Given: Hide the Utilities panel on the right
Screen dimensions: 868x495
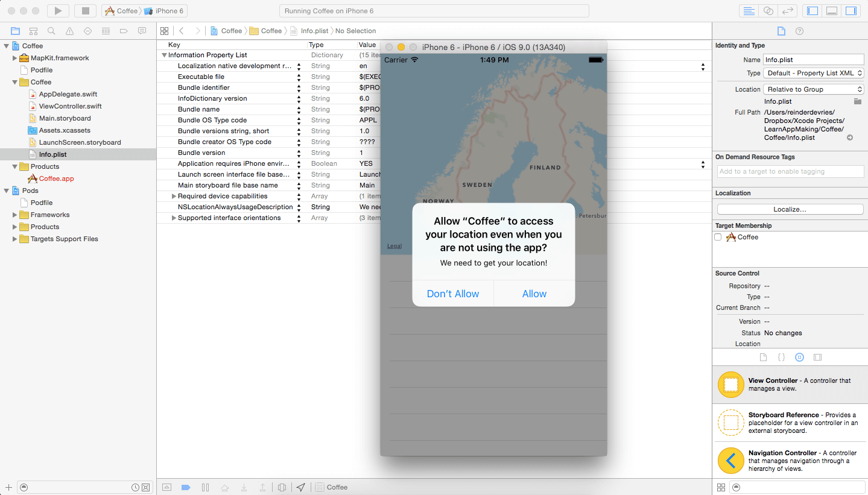Looking at the screenshot, I should tap(851, 11).
